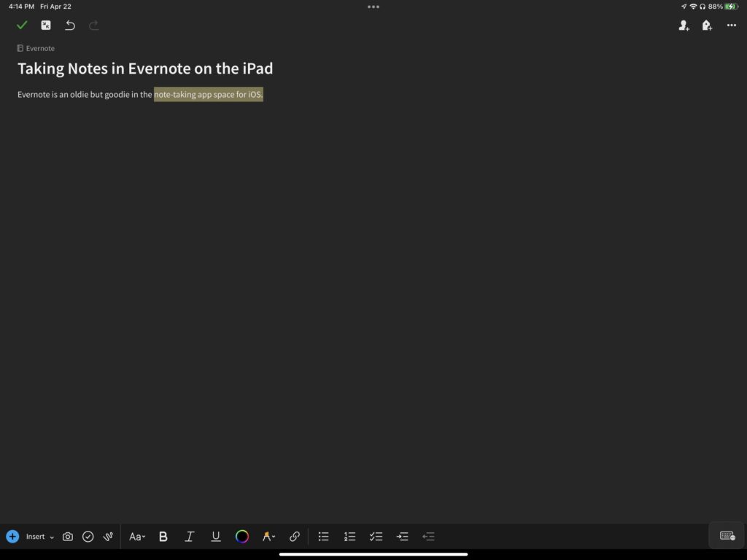Open the note's more options menu

732,26
